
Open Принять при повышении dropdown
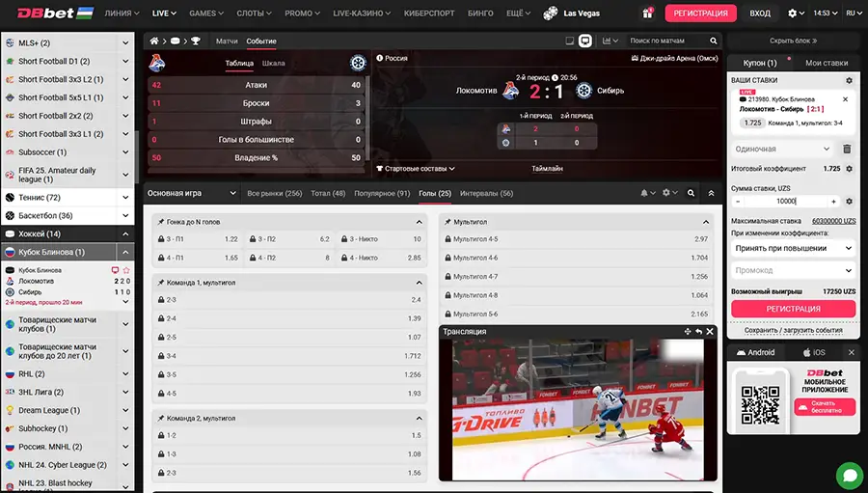pos(794,248)
